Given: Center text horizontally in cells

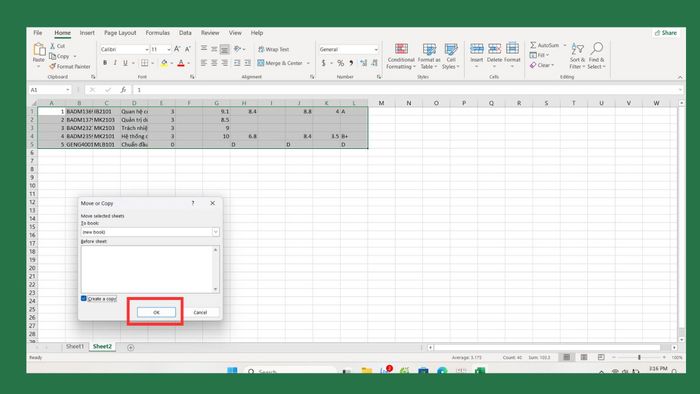Looking at the screenshot, I should [x=214, y=63].
